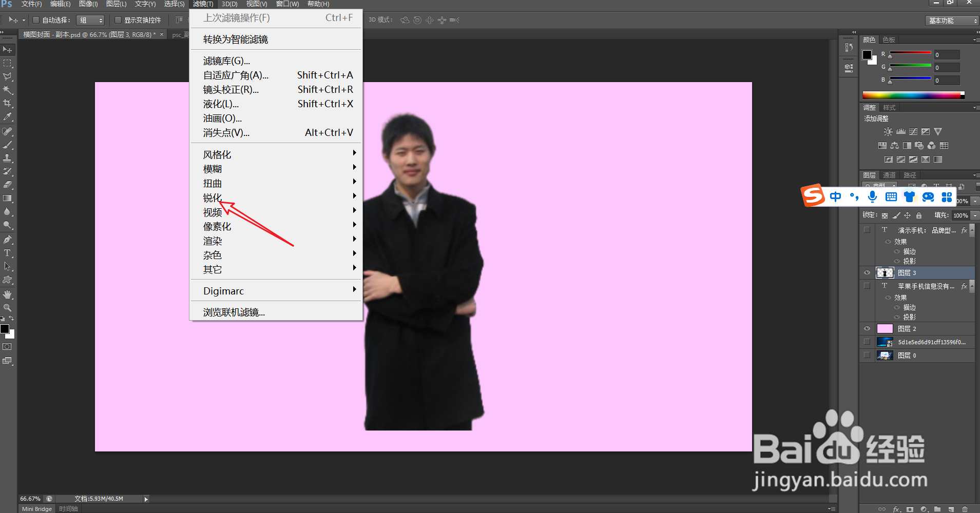This screenshot has width=980, height=513.
Task: Select the Rectangular Marquee tool
Action: click(x=8, y=63)
